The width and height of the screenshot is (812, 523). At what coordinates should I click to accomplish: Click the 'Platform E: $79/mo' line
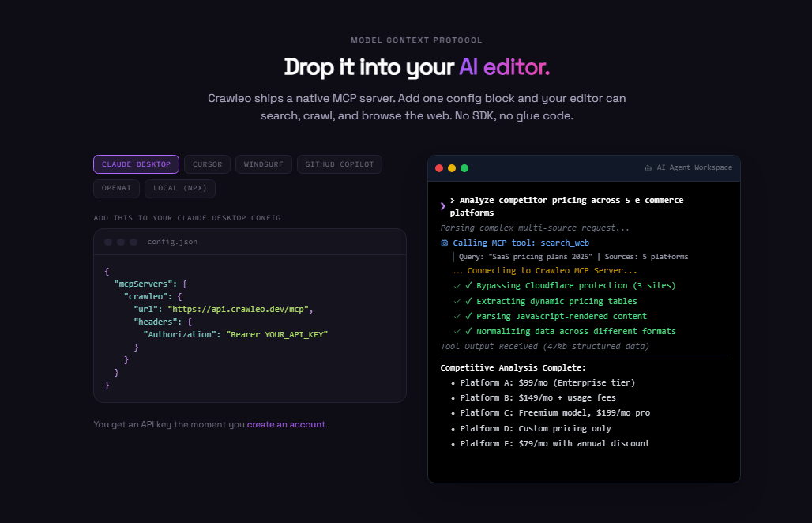pos(554,443)
